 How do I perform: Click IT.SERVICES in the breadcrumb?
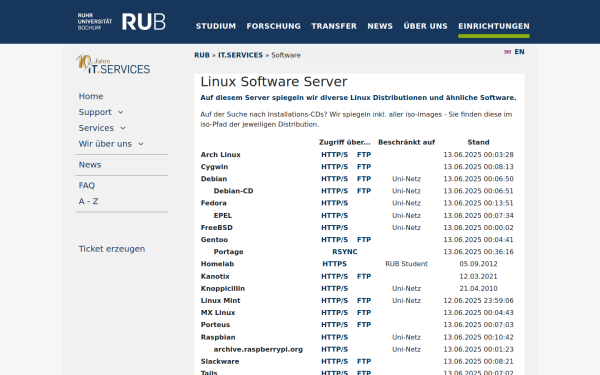pos(240,55)
